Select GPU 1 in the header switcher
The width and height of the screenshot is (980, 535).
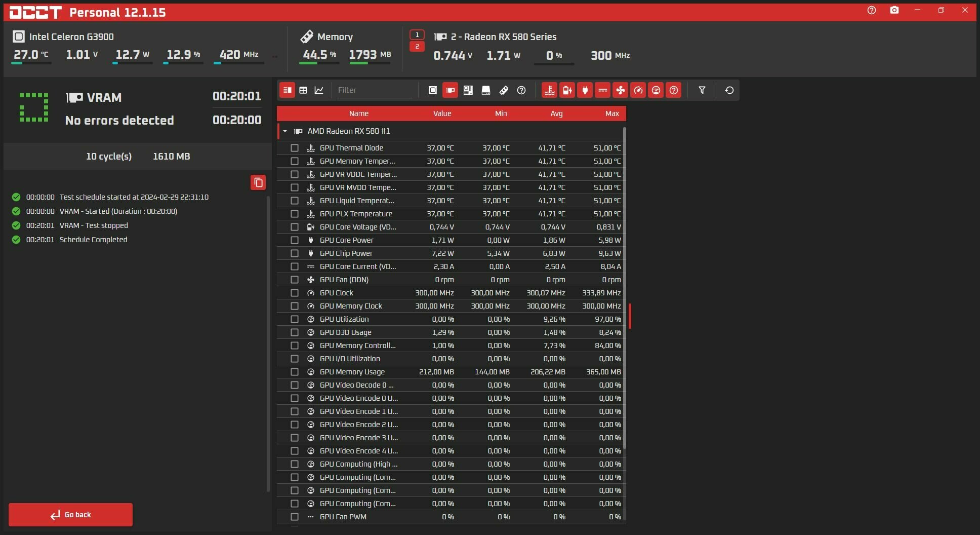[x=417, y=35]
